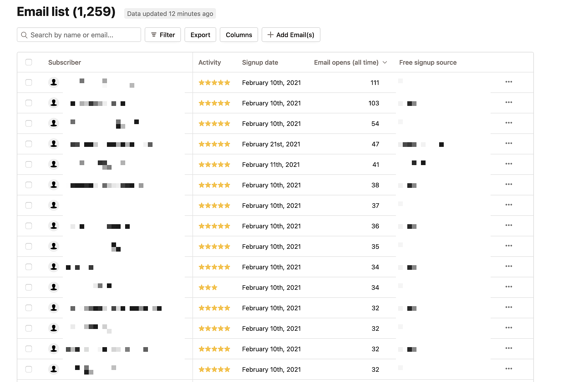
Task: Click Add Email(s) button
Action: click(x=291, y=35)
